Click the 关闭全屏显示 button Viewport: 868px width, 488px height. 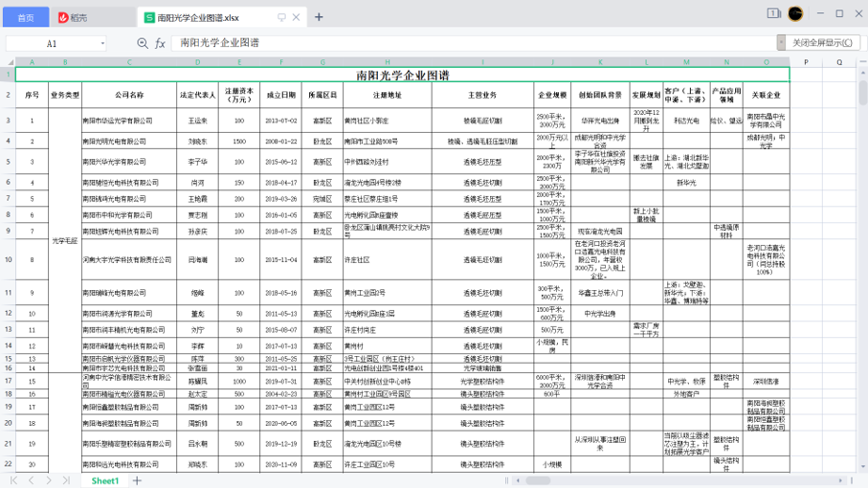coord(822,43)
